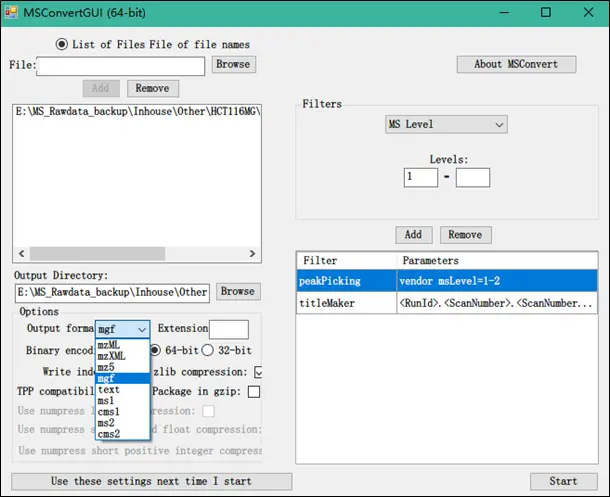Collapse the Output format combo box
610x497 pixels.
142,330
